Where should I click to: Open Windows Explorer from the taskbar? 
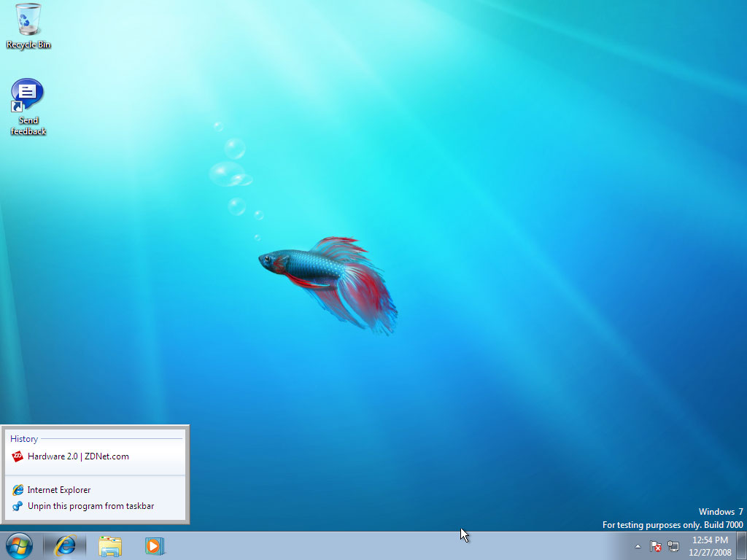click(x=110, y=545)
